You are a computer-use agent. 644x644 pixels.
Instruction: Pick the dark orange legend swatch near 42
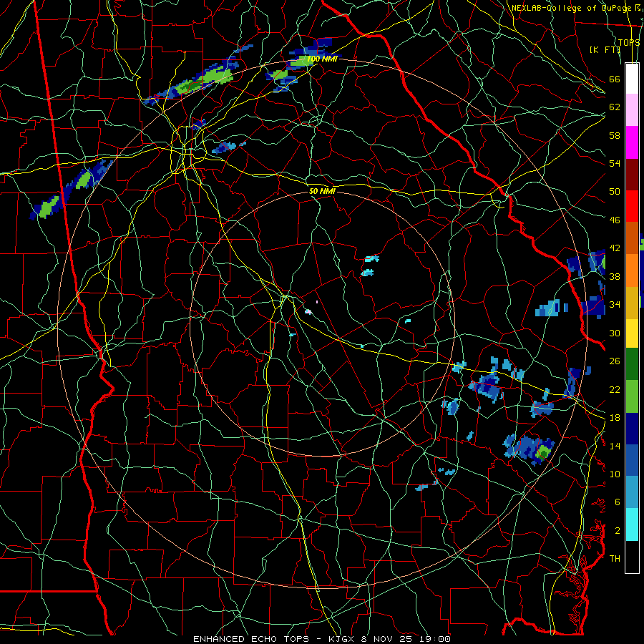(632, 238)
